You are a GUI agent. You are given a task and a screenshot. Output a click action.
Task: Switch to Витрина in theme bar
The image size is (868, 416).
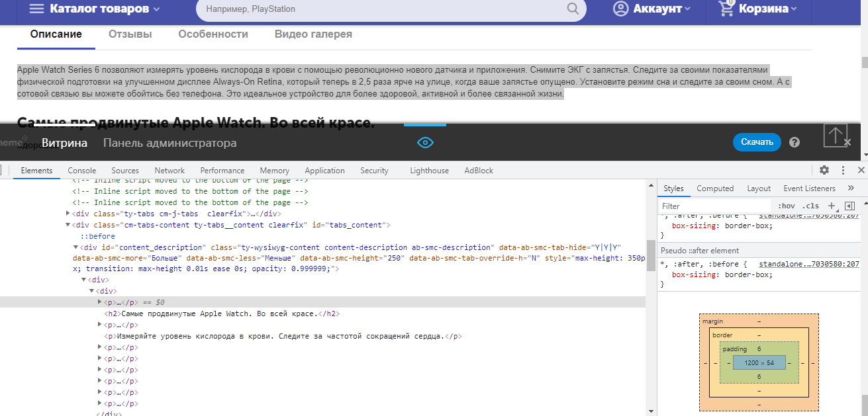(x=64, y=143)
